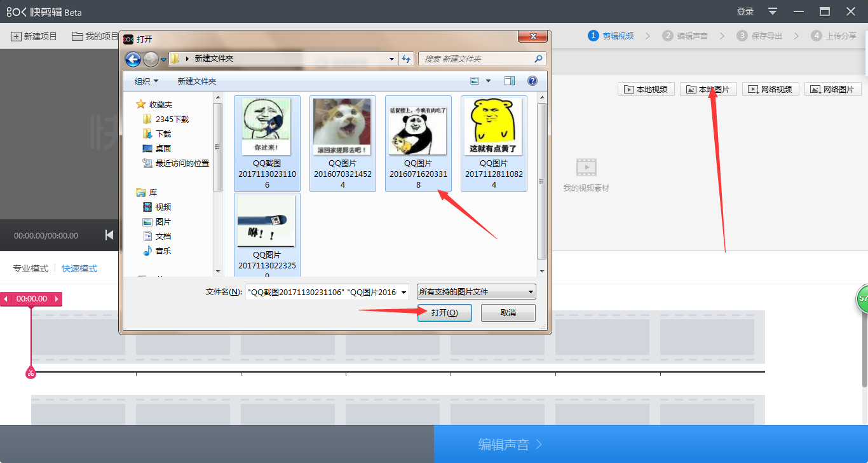
Task: Refresh the folder view in the dialog
Action: pyautogui.click(x=406, y=59)
